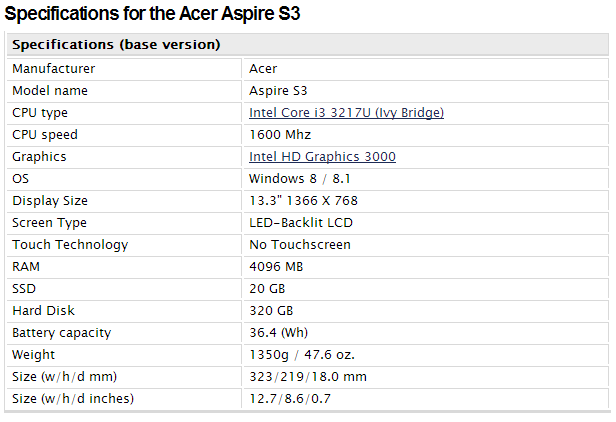Select the Display Size value 13.3" 1366 X 768
616x422 pixels.
303,201
